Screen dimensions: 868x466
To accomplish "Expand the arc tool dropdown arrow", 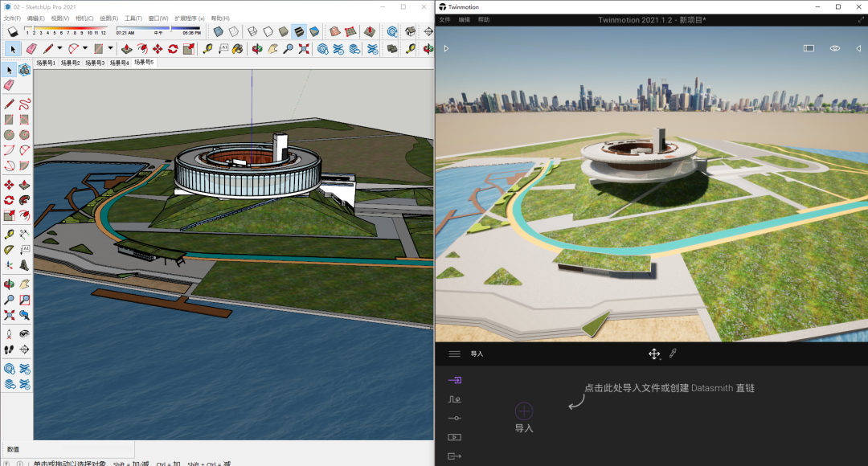I will pos(84,49).
